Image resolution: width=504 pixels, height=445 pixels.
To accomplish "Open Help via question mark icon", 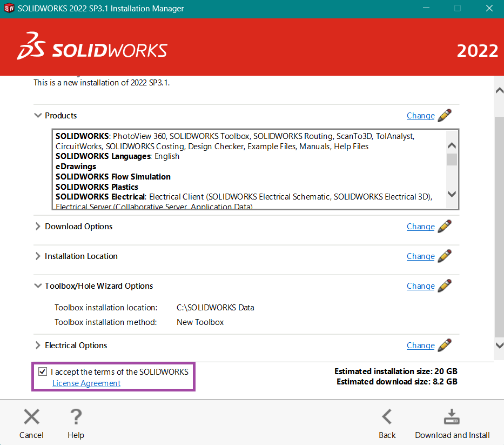I will (x=76, y=417).
